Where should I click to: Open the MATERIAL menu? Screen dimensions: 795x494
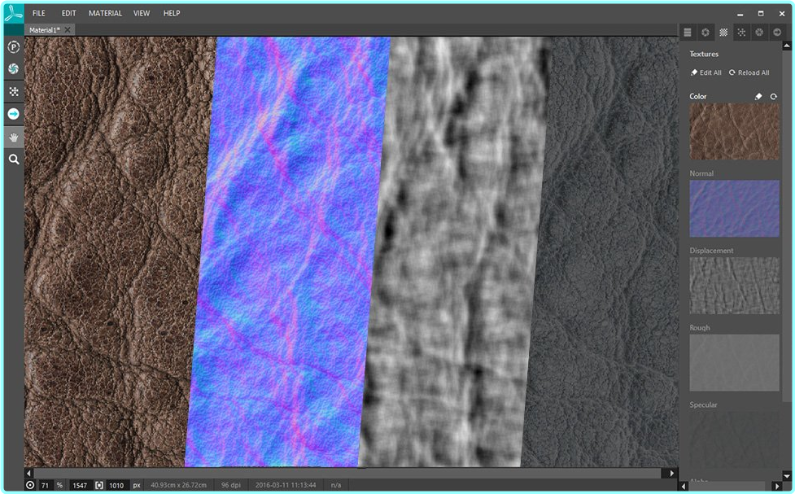click(105, 13)
